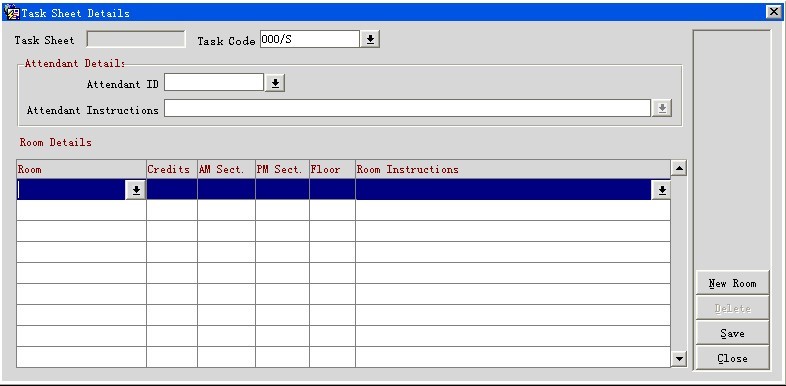
Task: Click the Attendant Instructions text field
Action: tap(407, 108)
